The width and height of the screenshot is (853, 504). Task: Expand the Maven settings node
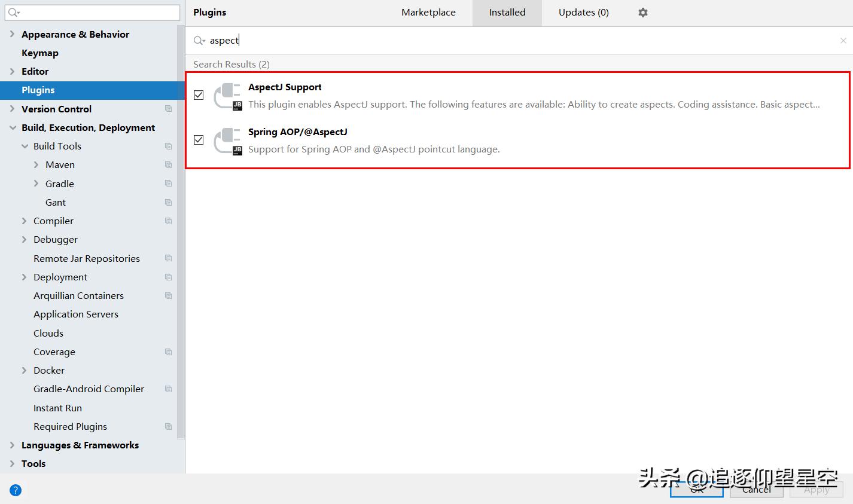pos(36,164)
